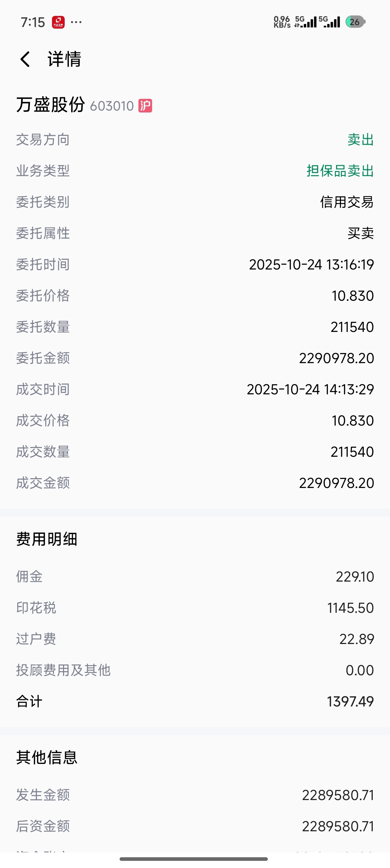The width and height of the screenshot is (390, 868).
Task: Tap the 费用明细 section header
Action: point(47,539)
